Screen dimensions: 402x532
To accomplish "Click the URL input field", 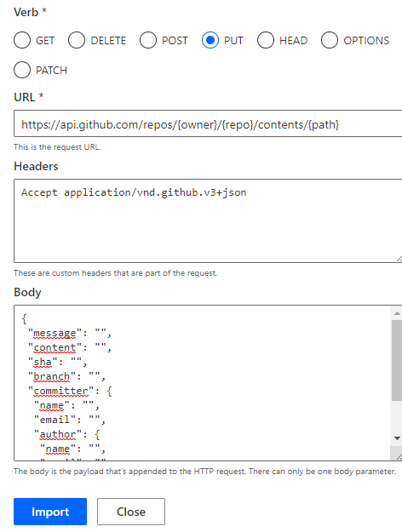I will coord(208,123).
